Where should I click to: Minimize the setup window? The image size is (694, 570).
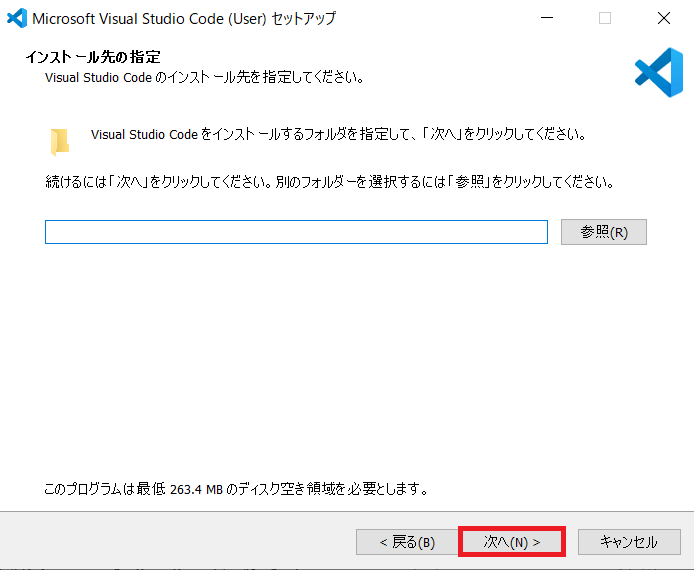546,18
